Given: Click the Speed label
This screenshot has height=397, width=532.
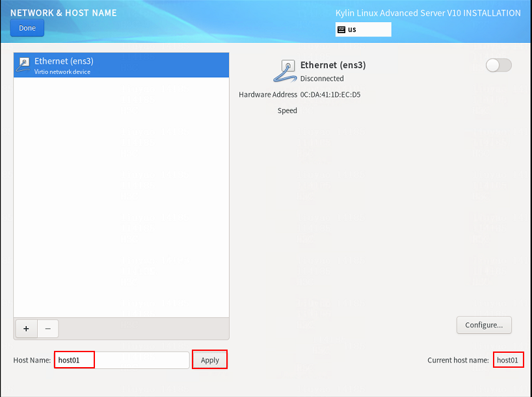Looking at the screenshot, I should click(x=287, y=110).
